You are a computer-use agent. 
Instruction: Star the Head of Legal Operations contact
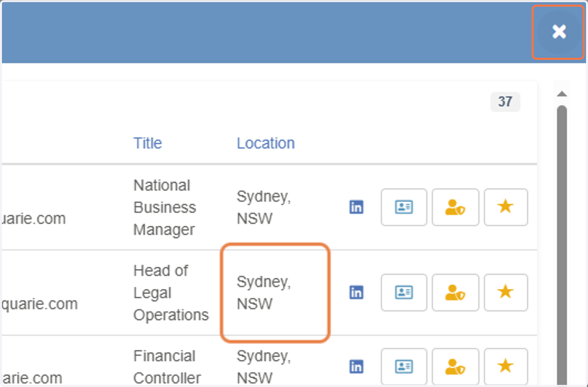(x=506, y=292)
